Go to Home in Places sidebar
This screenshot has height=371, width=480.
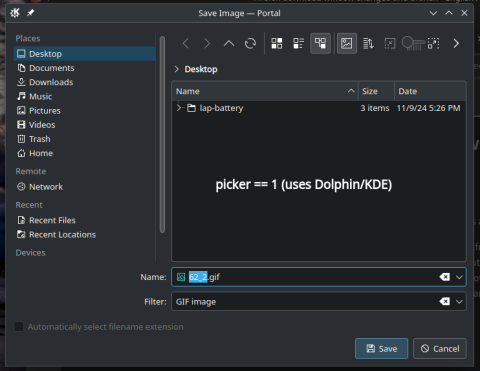[84, 153]
